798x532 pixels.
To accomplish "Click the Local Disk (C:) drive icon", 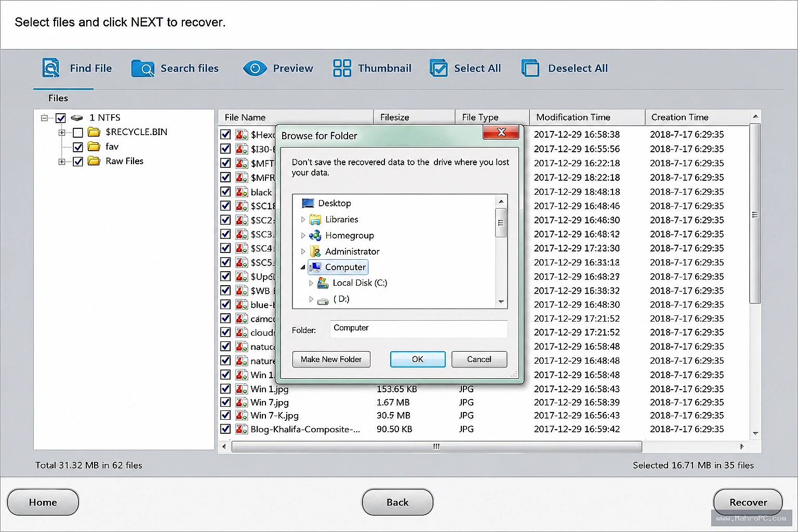I will [x=323, y=283].
